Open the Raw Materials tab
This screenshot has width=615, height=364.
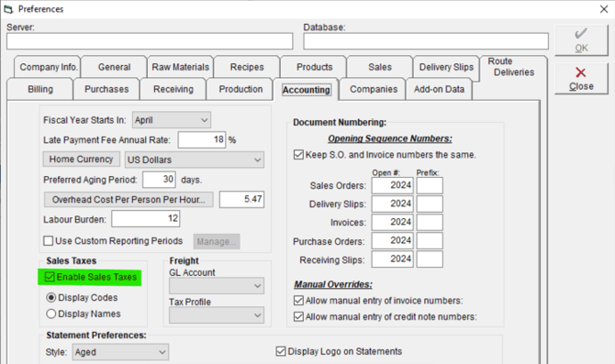181,67
